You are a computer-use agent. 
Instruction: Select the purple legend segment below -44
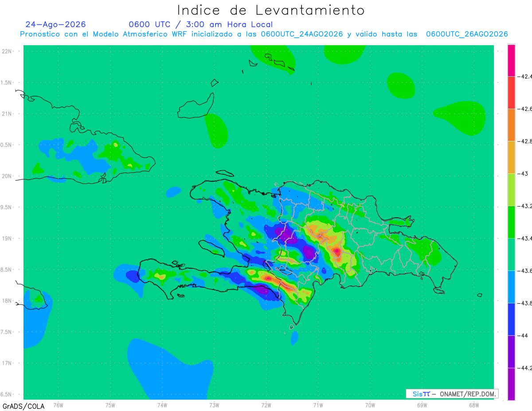pyautogui.click(x=511, y=351)
